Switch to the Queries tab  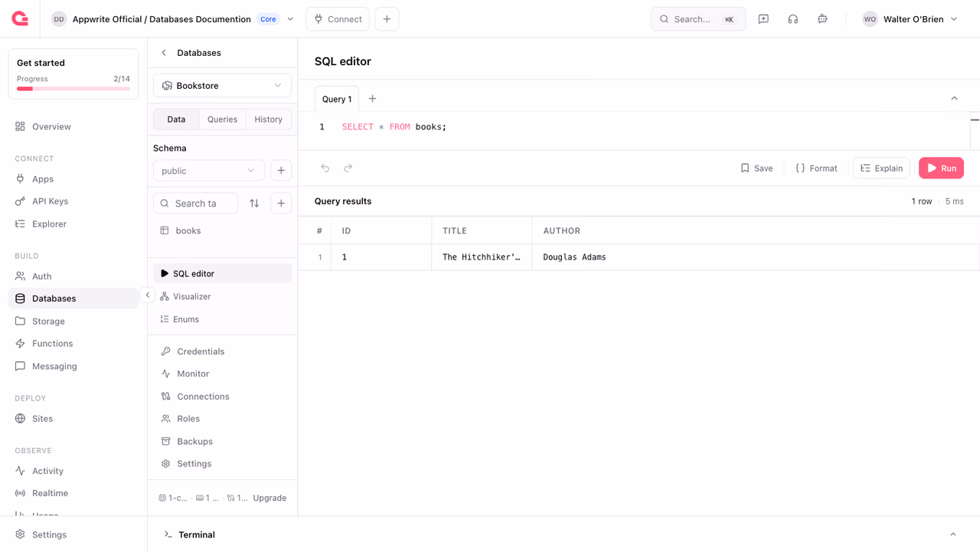click(x=222, y=119)
